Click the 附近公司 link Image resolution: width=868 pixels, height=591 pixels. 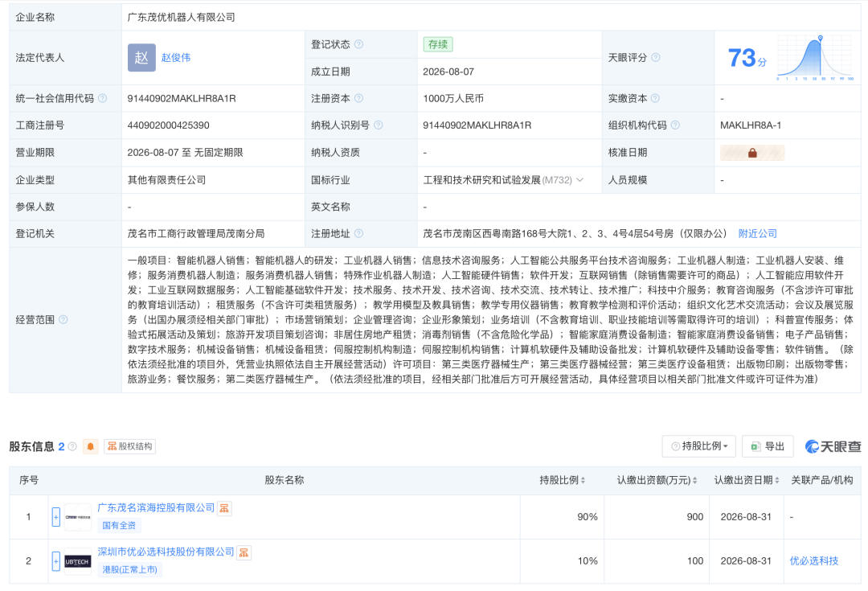(x=758, y=234)
